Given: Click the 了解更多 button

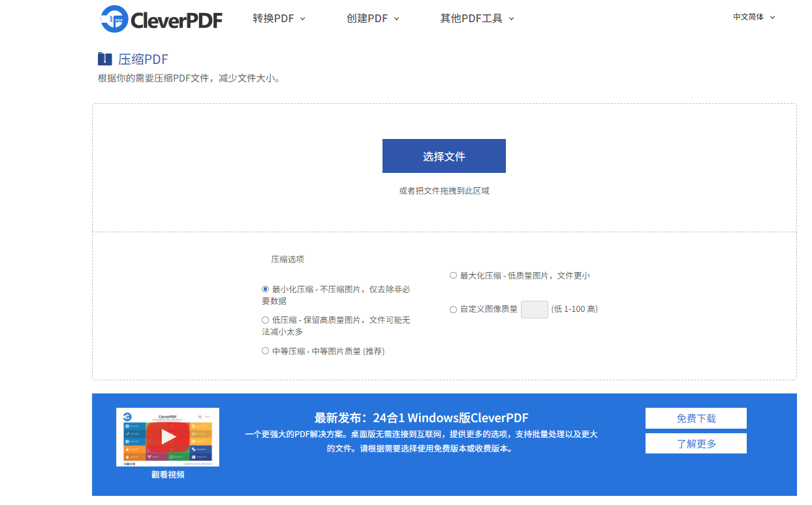Looking at the screenshot, I should [696, 444].
